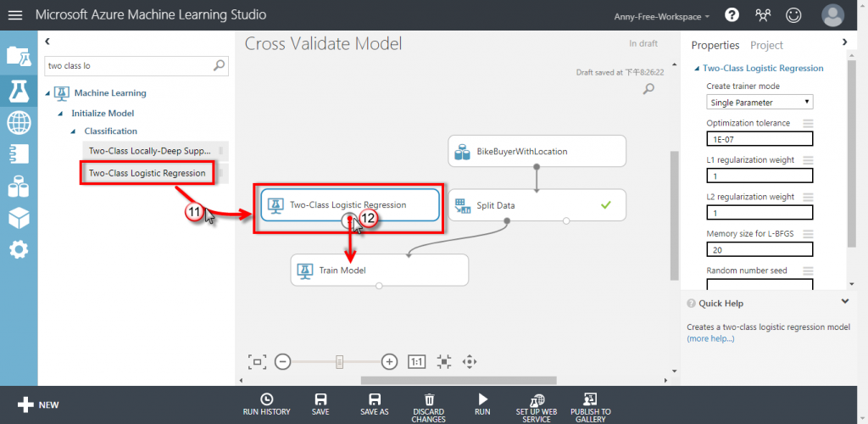Select Two-Class Logistic Regression in module list
The height and width of the screenshot is (424, 868).
156,173
